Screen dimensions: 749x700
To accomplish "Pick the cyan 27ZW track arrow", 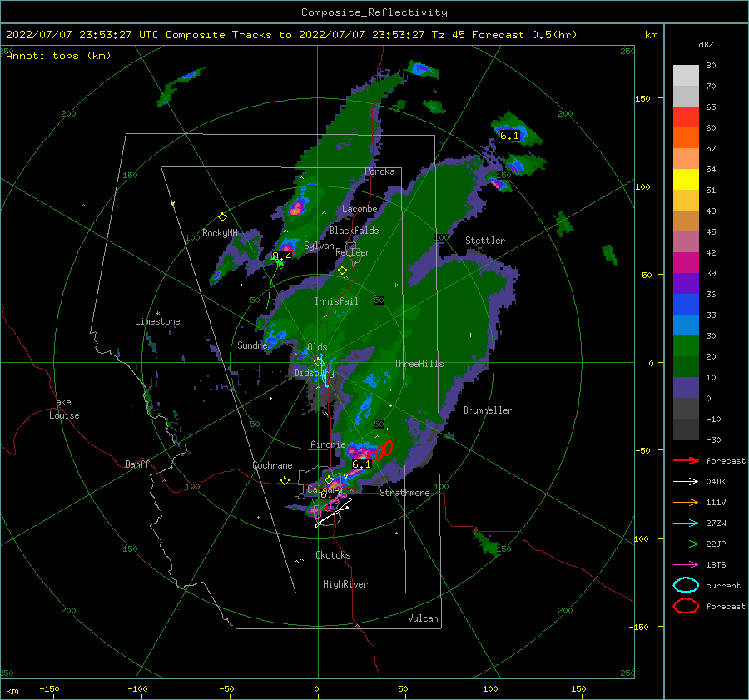I will [686, 524].
